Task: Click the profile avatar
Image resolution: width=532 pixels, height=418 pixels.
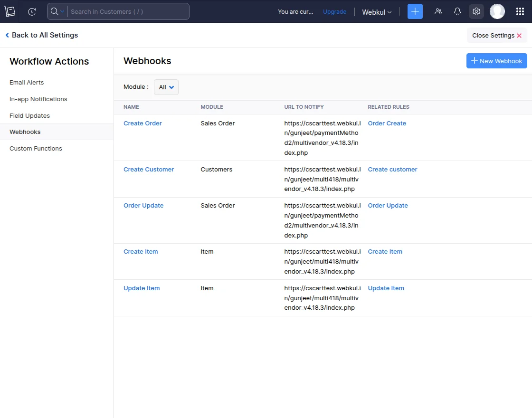Action: (497, 11)
